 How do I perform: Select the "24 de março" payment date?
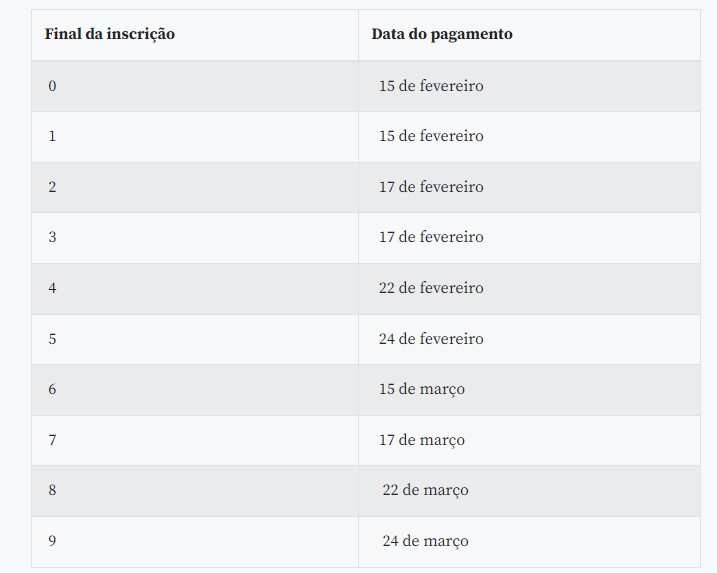[425, 541]
